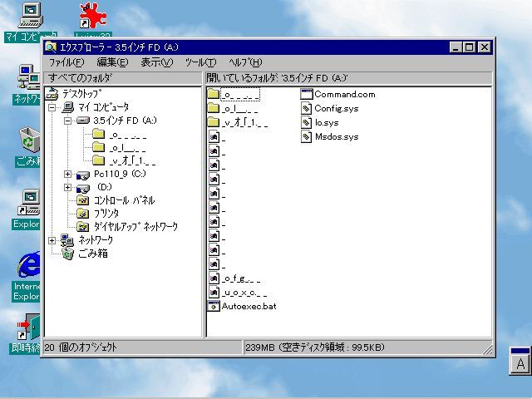Select ごみ箱 recycle bin in folder tree

coord(68,254)
